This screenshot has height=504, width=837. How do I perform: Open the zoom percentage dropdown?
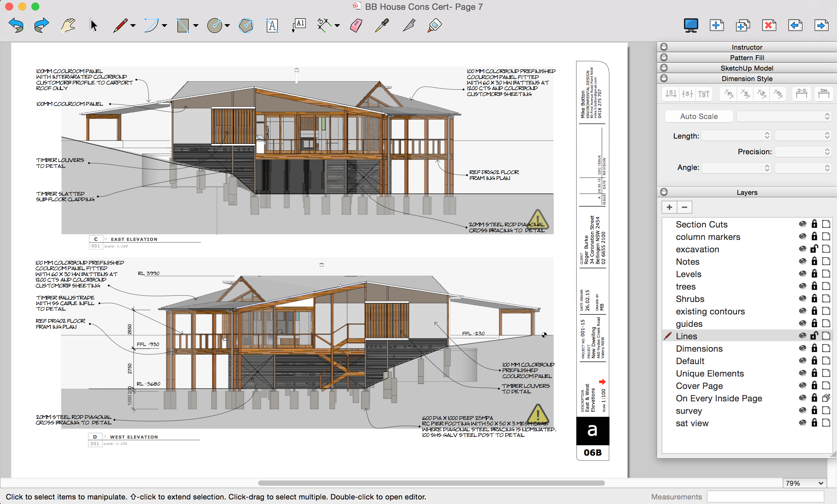[x=804, y=483]
